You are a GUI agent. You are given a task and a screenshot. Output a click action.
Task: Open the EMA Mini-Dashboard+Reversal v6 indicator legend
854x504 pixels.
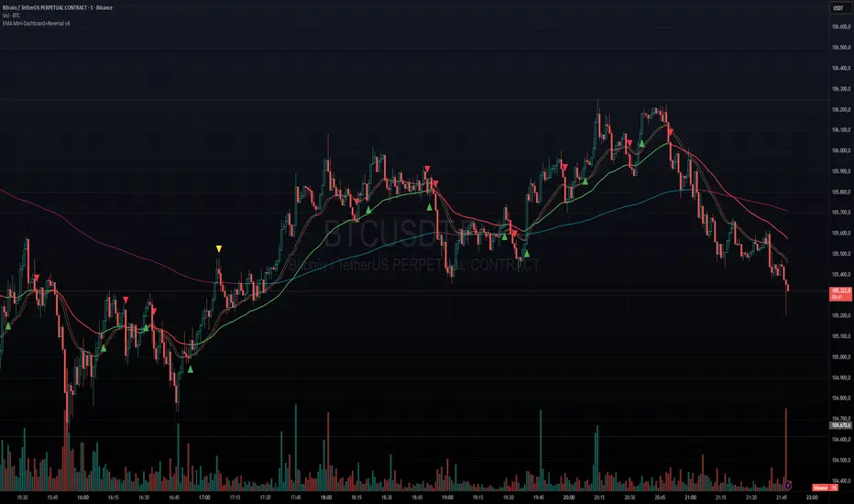pyautogui.click(x=36, y=24)
